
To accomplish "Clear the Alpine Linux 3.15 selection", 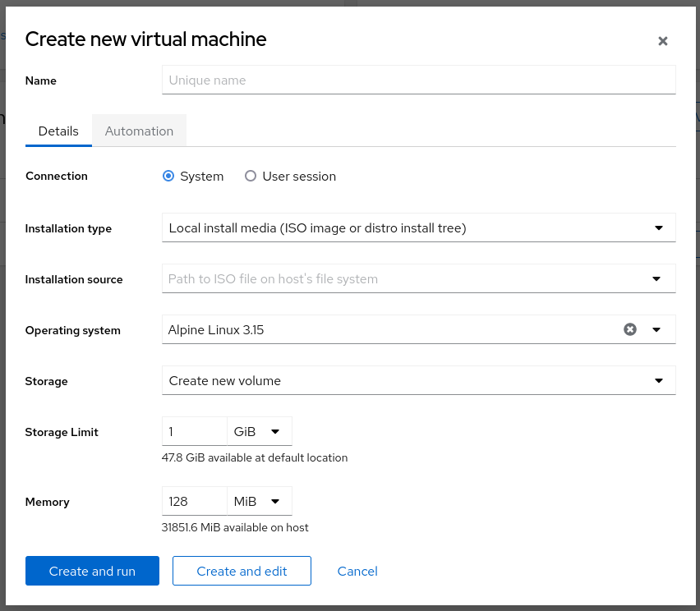I will coord(629,329).
